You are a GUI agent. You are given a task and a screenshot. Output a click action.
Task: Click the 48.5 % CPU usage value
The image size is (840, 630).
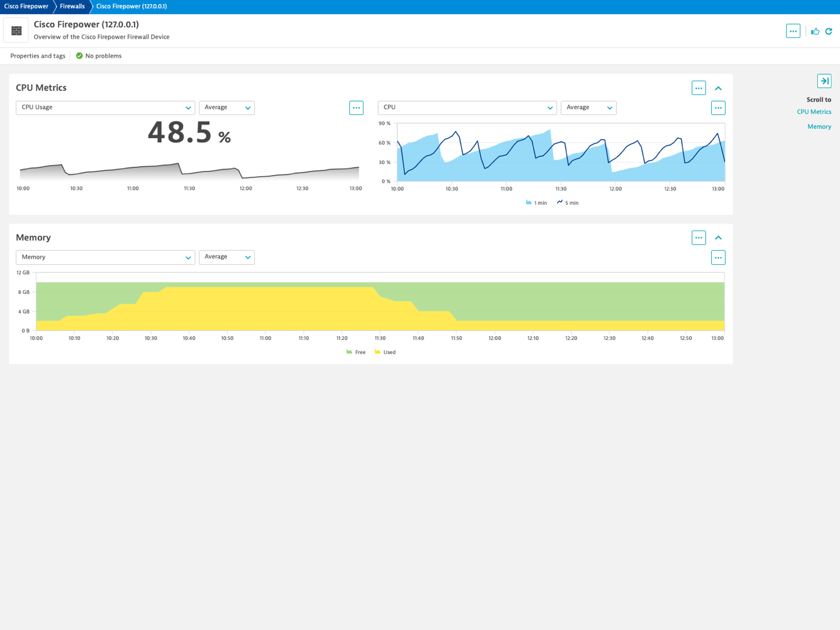[190, 132]
